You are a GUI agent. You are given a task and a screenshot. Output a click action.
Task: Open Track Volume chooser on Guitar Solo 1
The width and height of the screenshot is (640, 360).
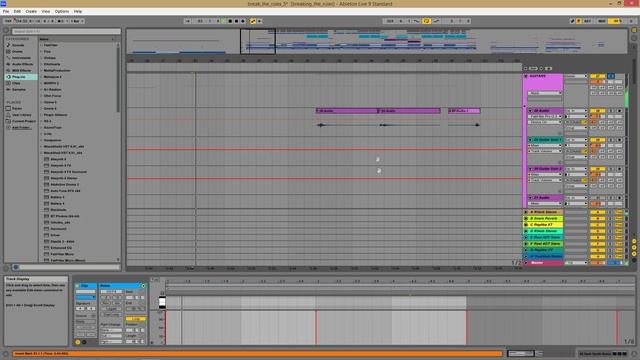point(545,151)
